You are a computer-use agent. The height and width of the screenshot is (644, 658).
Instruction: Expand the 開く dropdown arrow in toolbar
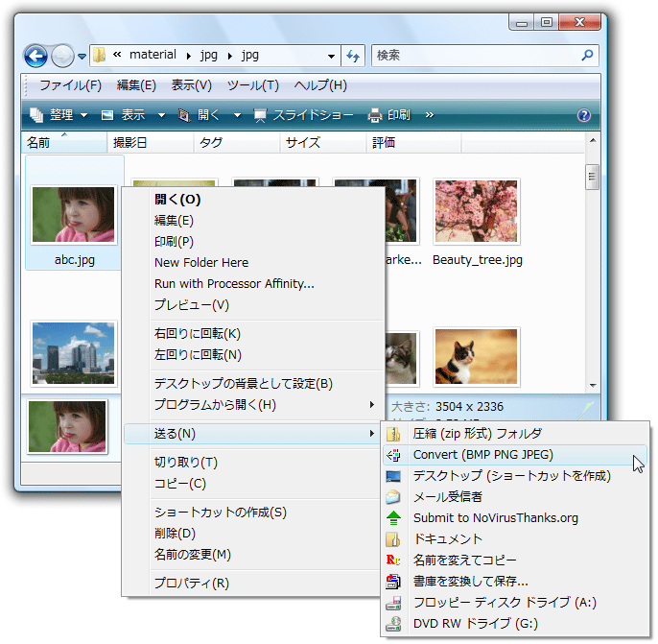238,115
